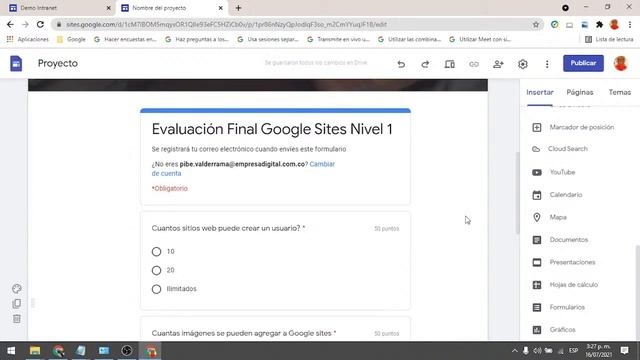Open the Aplicaciones bookmark
The image size is (640, 360).
[x=28, y=39]
